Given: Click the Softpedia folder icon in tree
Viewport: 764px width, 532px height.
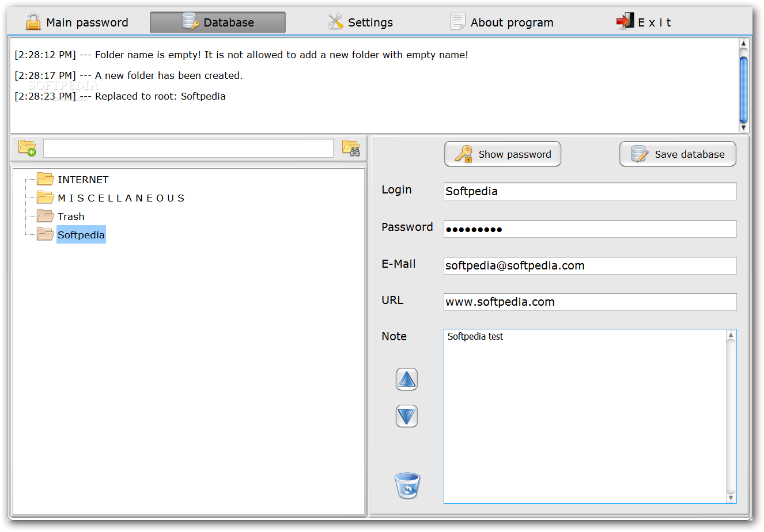Looking at the screenshot, I should click(46, 234).
